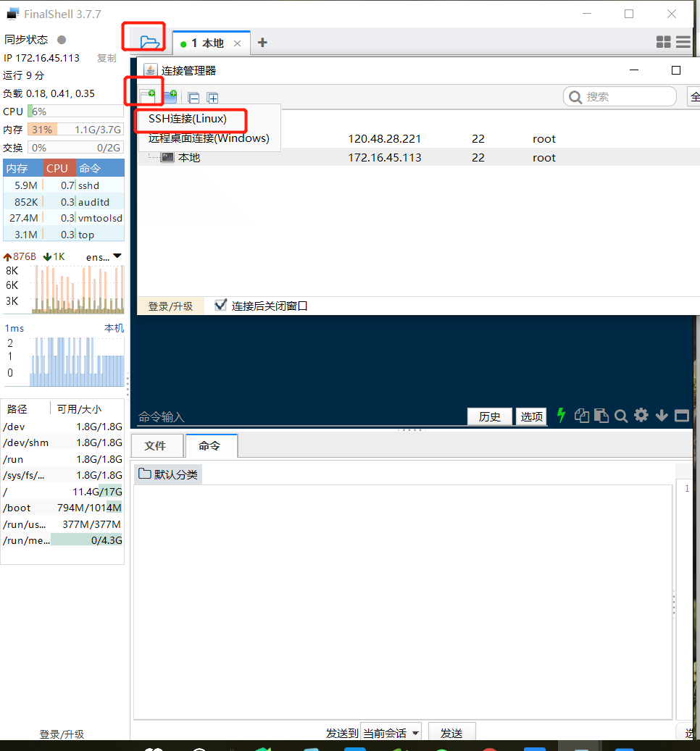Screen dimensions: 700x751
Task: Click the CPU usage progress bar
Action: pos(75,112)
